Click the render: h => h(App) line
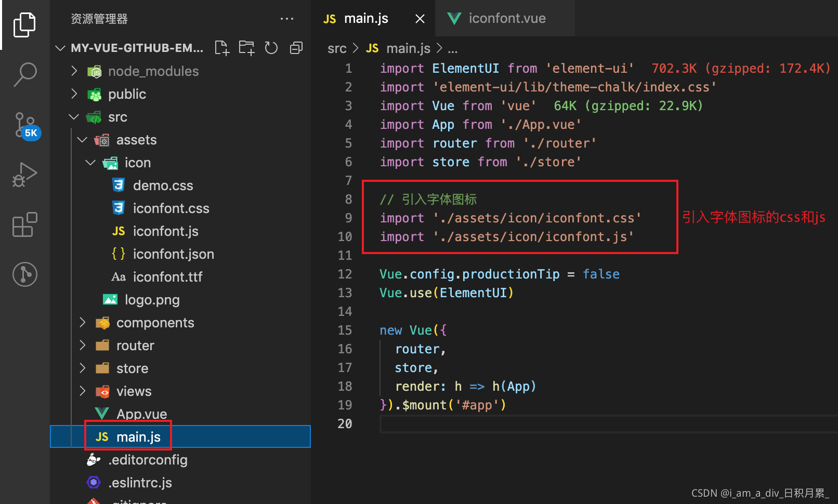The image size is (838, 504). tap(466, 387)
